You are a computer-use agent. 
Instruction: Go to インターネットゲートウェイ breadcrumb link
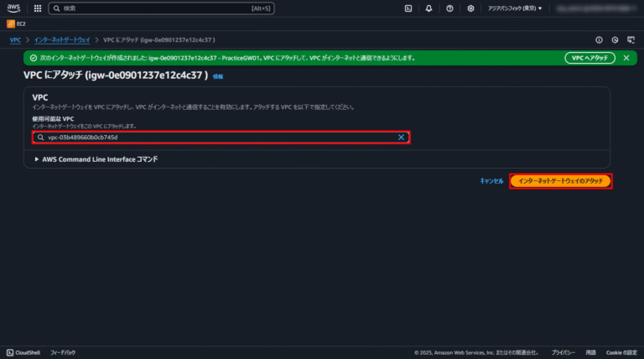(x=62, y=39)
